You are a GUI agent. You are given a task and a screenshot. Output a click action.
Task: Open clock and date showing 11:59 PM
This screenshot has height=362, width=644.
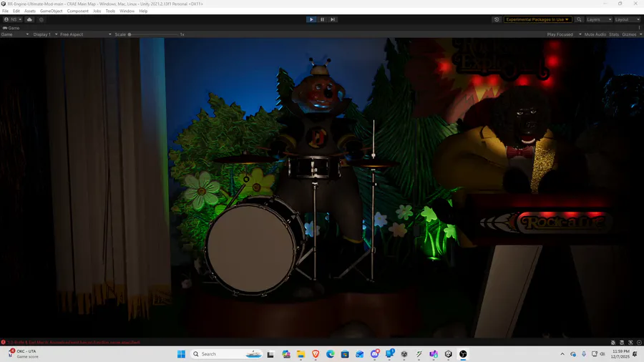point(620,354)
